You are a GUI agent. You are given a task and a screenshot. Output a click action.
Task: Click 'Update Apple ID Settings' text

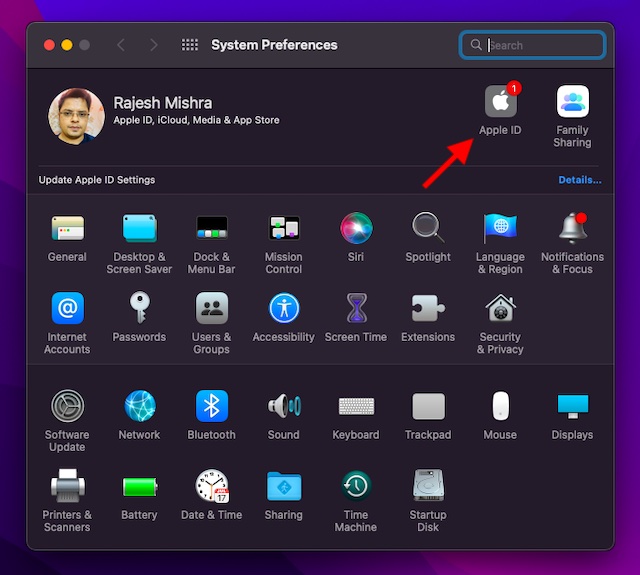(x=97, y=180)
